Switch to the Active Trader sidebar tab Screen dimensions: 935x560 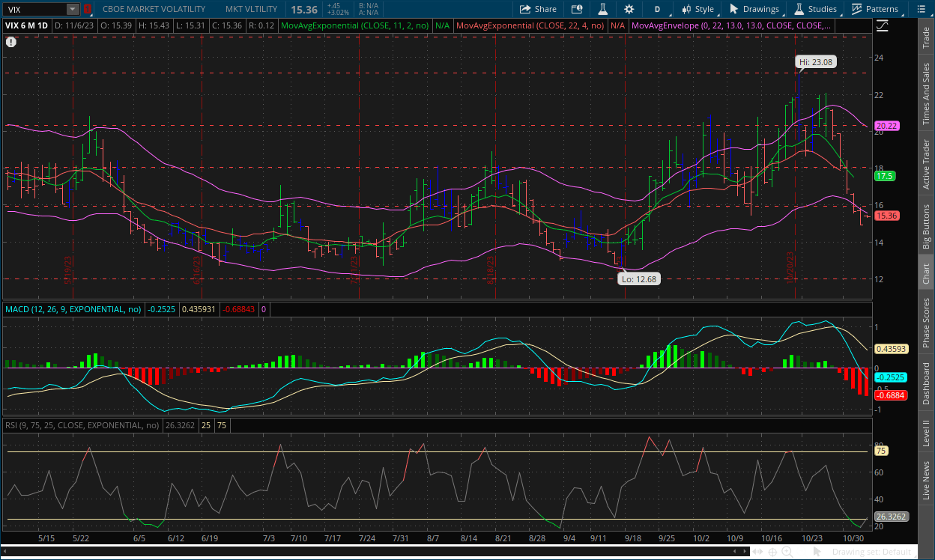click(926, 164)
